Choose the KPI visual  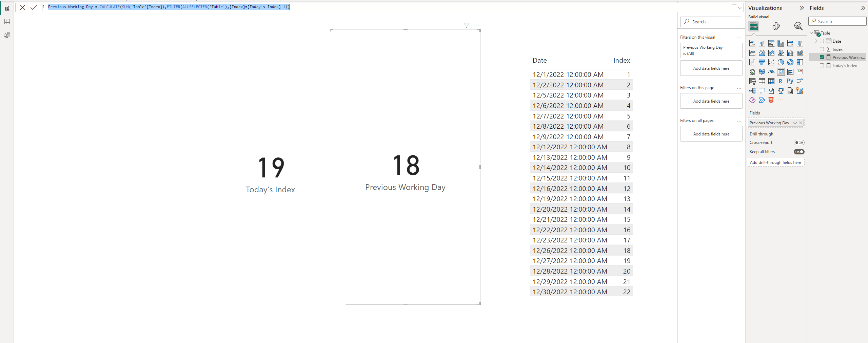(800, 72)
